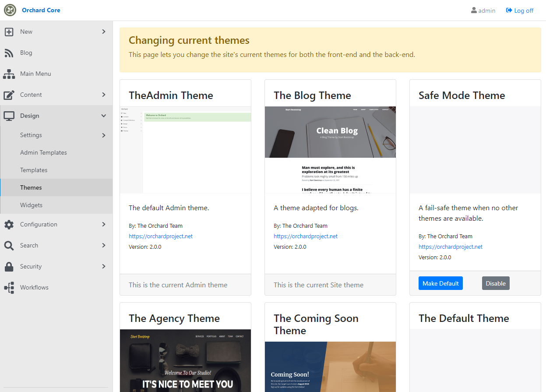The image size is (546, 392).
Task: Click 'The Coming Soon Theme' card title
Action: tap(316, 325)
